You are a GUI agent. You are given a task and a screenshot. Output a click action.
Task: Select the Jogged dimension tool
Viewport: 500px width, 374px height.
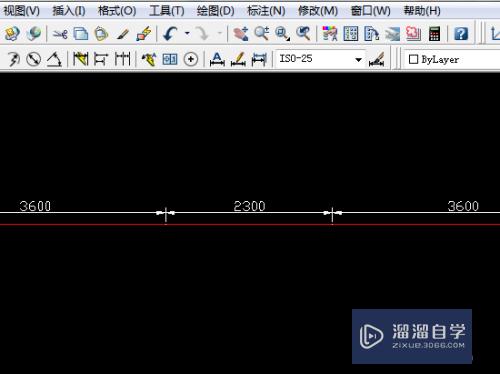13,59
